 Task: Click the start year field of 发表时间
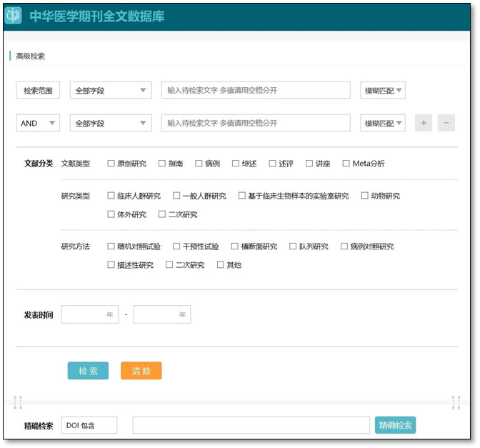90,314
